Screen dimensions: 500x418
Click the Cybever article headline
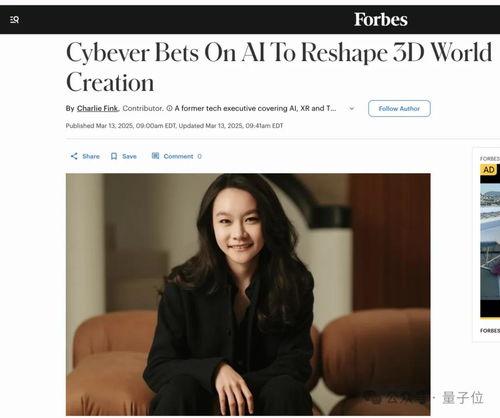[279, 68]
